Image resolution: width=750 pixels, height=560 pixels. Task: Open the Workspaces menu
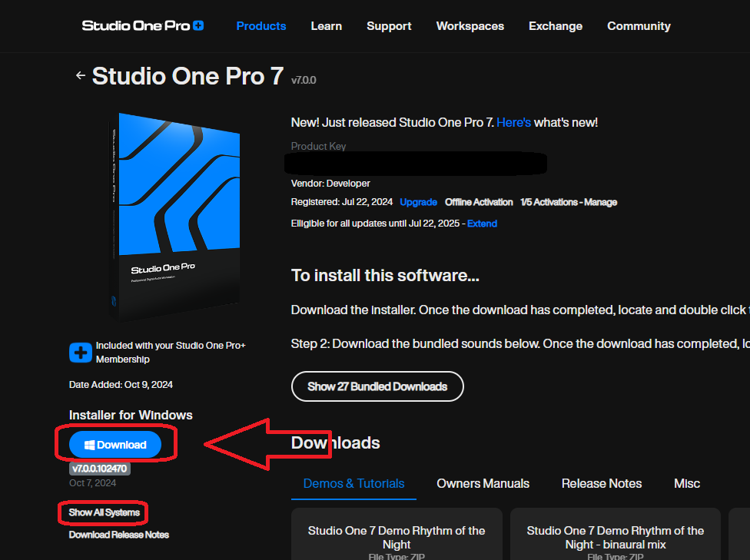470,25
